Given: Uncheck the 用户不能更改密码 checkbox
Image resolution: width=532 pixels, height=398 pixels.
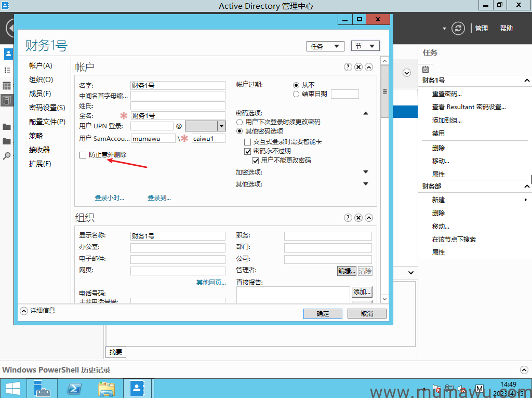Looking at the screenshot, I should tap(256, 161).
